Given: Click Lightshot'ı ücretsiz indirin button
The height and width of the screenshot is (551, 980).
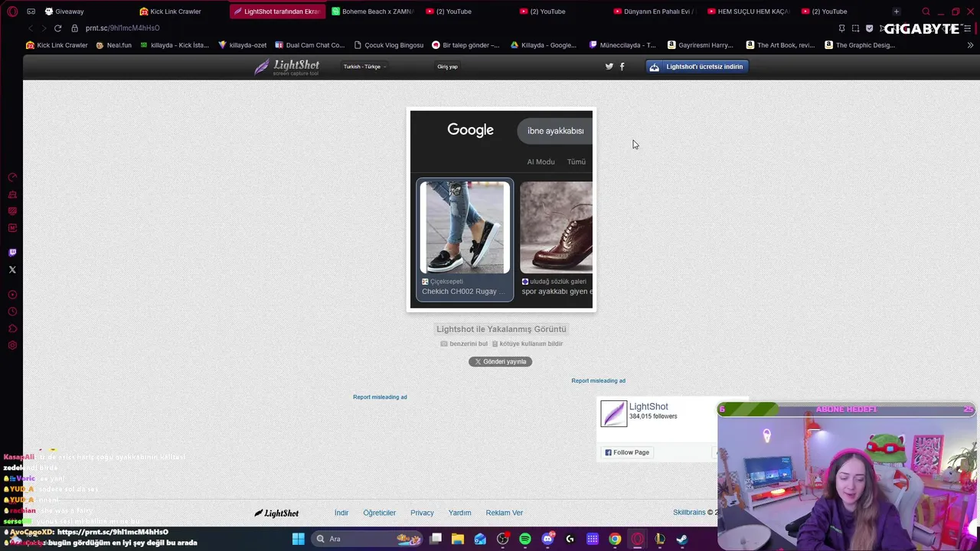Looking at the screenshot, I should click(697, 67).
